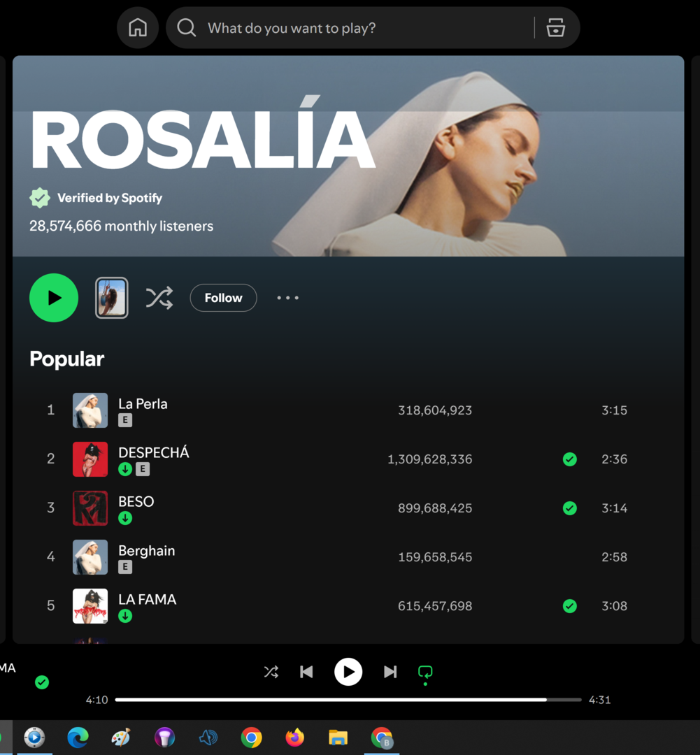Toggle shuffle in the player bar
Viewport: 700px width, 755px height.
271,672
